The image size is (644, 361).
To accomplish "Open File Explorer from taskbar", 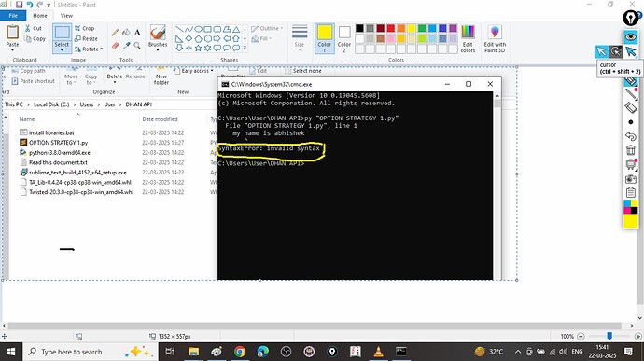I will click(x=193, y=352).
